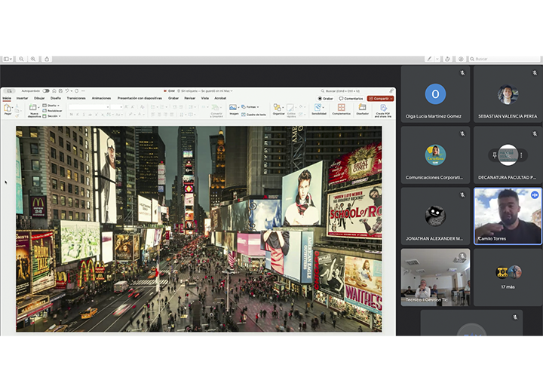
Task: Click the muted mic on SEBASTIAN VALENCIA tile
Action: 535,73
